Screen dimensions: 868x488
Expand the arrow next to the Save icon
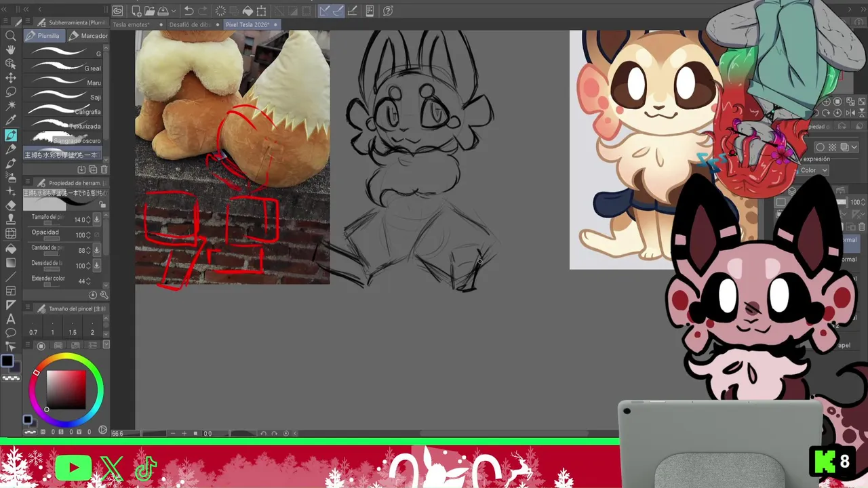[x=172, y=11]
